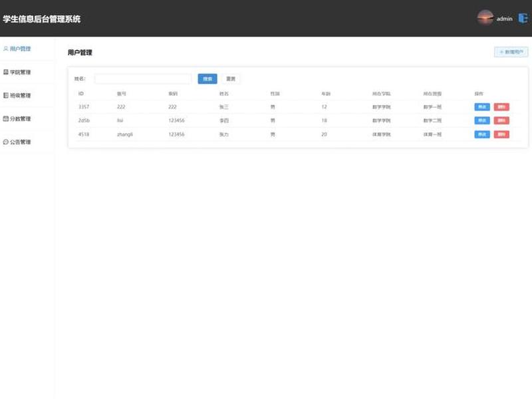Screen dimensions: 532x399
Task: Click name cell 李四
Action: point(224,120)
